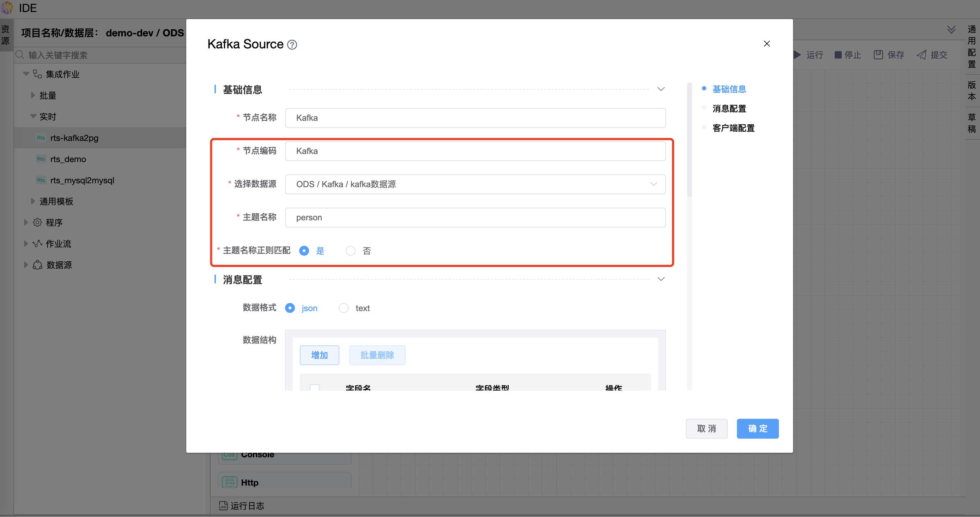This screenshot has height=517, width=980.
Task: Click the 增加 add field button
Action: point(319,355)
